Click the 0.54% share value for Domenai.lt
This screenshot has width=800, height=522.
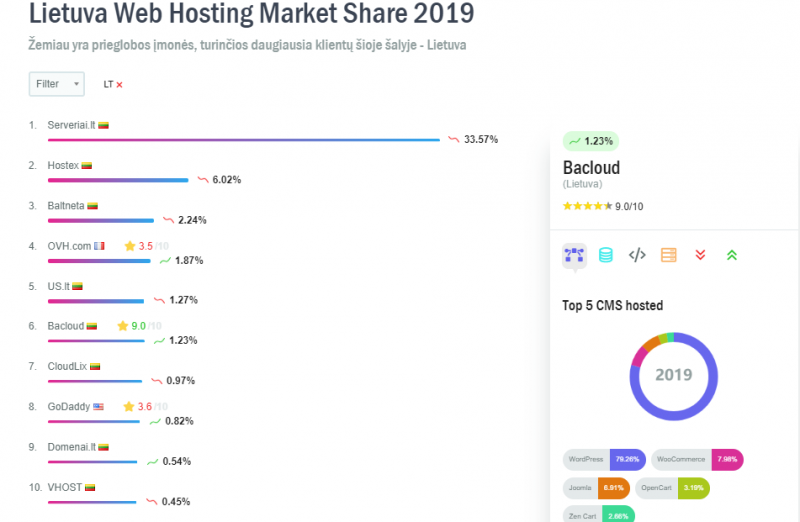[x=177, y=461]
